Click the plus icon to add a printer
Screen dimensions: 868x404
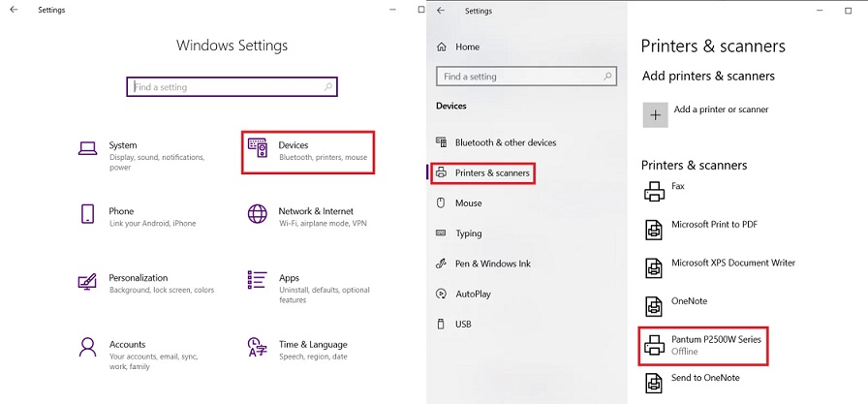point(656,115)
